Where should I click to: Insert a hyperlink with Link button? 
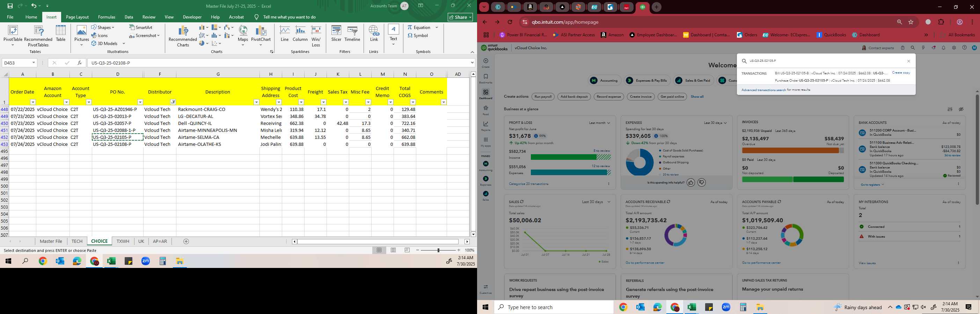pyautogui.click(x=374, y=33)
